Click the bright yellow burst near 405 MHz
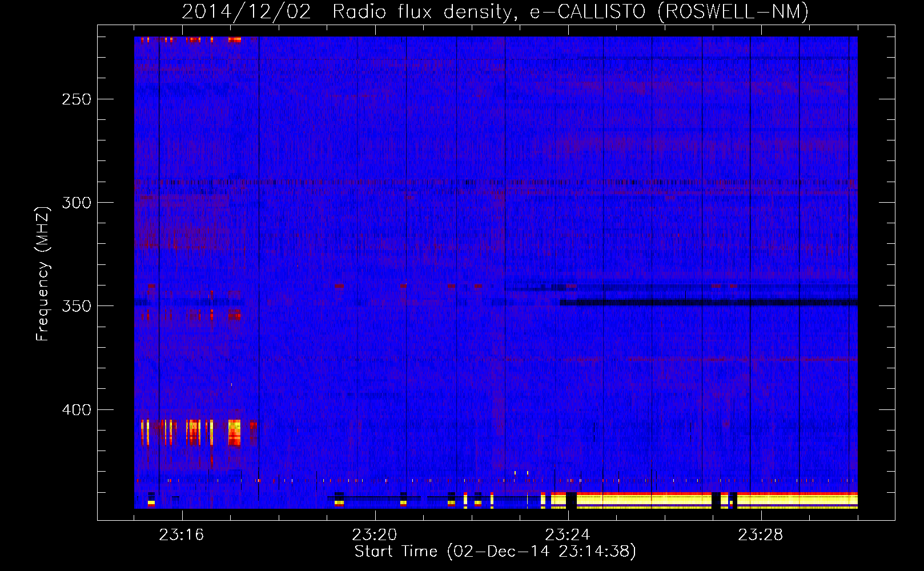The width and height of the screenshot is (924, 571). tap(234, 432)
